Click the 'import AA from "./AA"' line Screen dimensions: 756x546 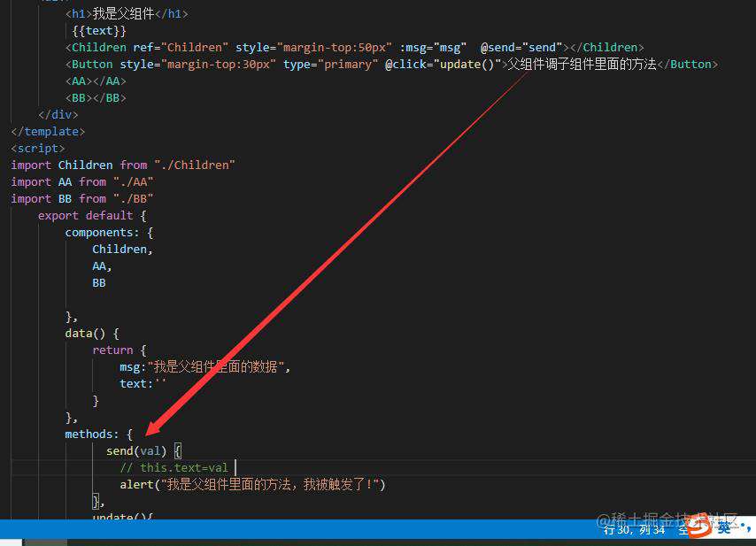pyautogui.click(x=82, y=182)
